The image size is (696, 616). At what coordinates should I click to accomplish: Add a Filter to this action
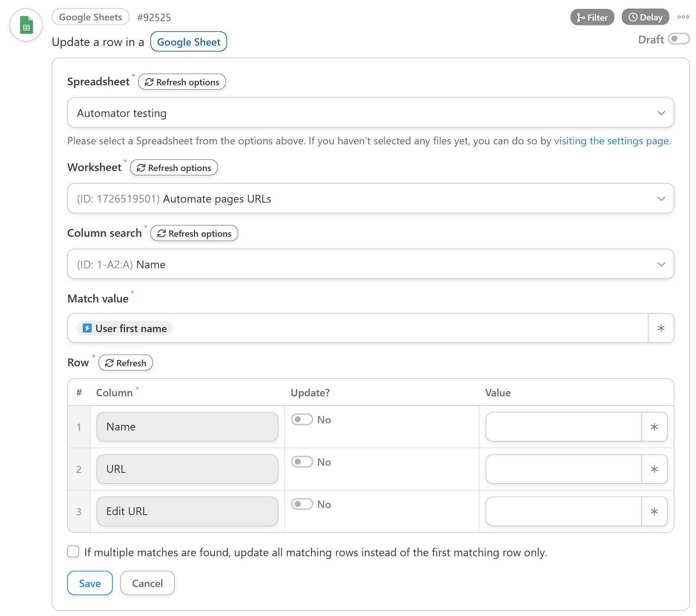click(592, 17)
